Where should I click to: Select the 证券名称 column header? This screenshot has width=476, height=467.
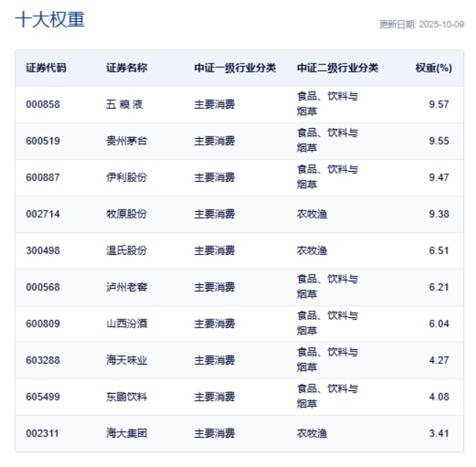(x=126, y=68)
